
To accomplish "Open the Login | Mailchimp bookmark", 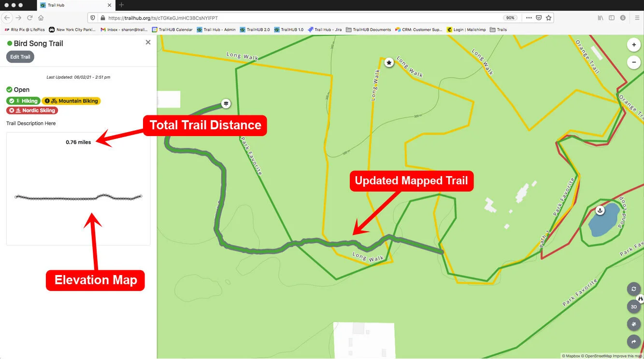I will [466, 29].
